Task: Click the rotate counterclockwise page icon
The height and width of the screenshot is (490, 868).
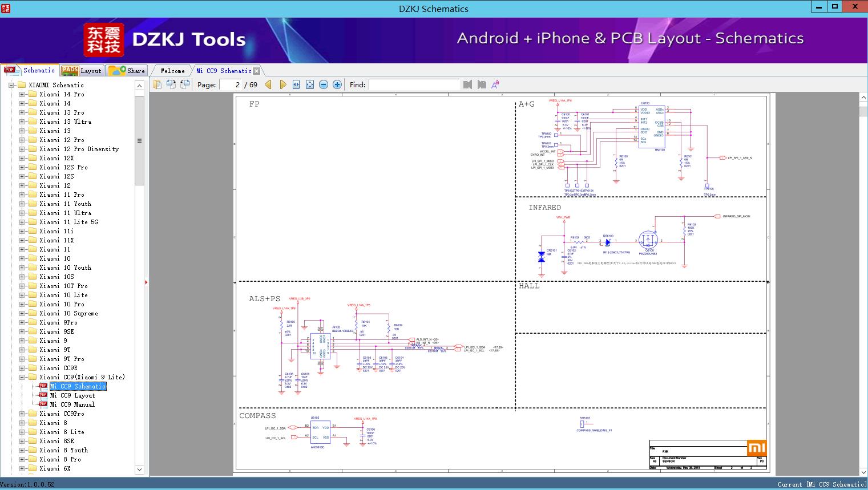Action: point(171,84)
